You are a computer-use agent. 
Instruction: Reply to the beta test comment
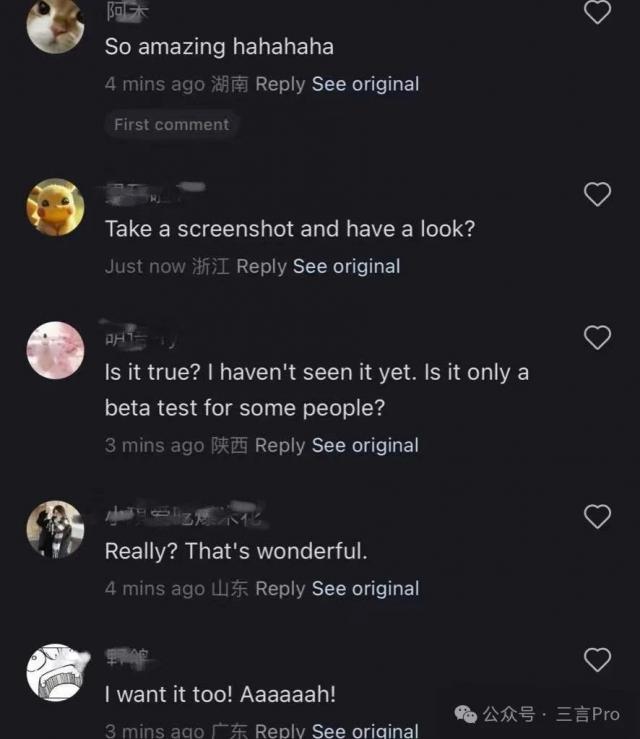coord(280,446)
